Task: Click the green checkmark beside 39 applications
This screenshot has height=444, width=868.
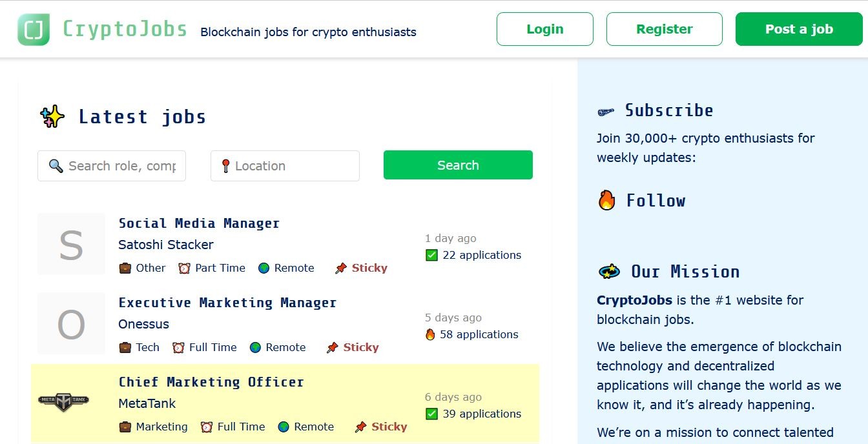Action: (x=431, y=414)
